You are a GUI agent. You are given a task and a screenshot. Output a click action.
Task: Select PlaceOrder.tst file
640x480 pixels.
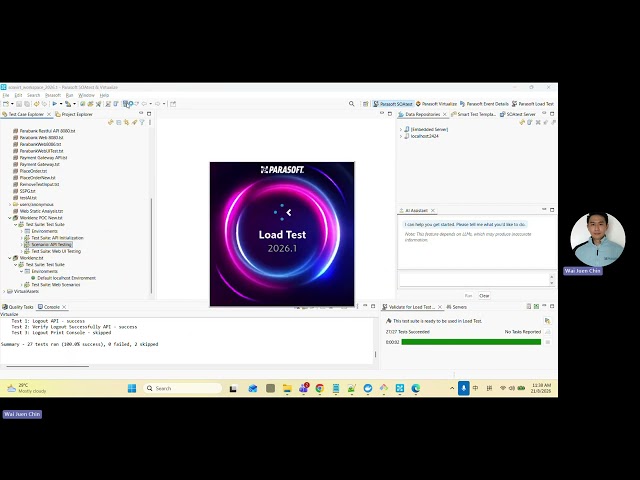[x=30, y=171]
